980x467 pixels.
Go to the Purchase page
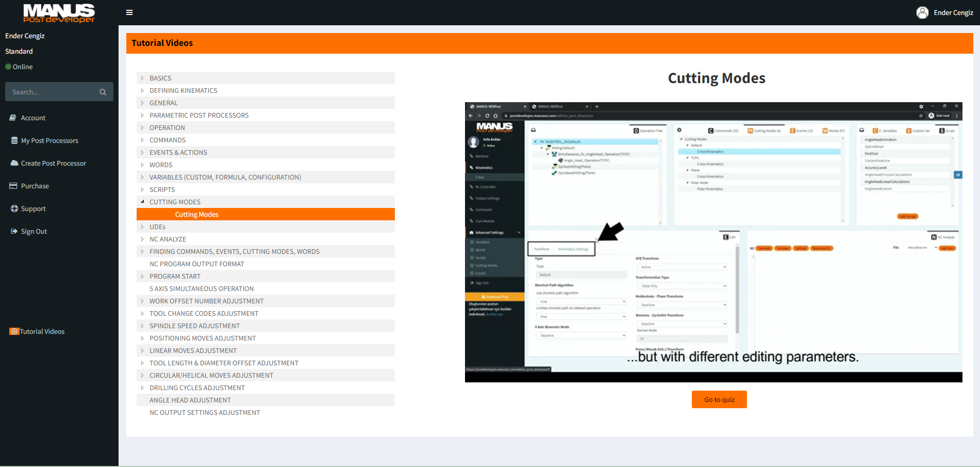(x=35, y=186)
